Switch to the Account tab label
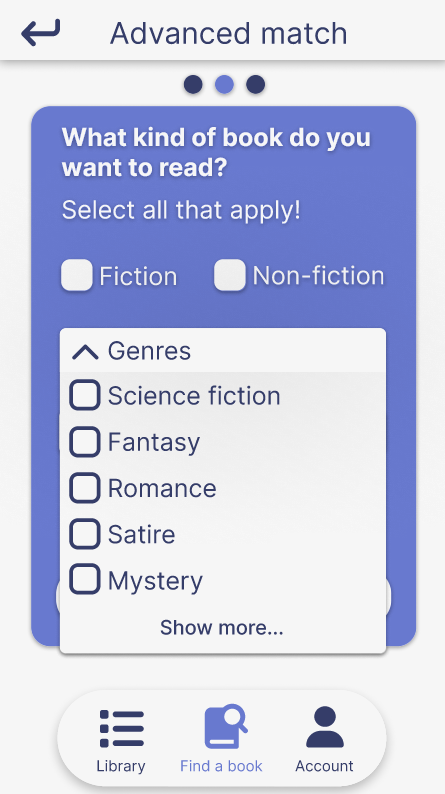Screen dimensions: 445x794 325,766
